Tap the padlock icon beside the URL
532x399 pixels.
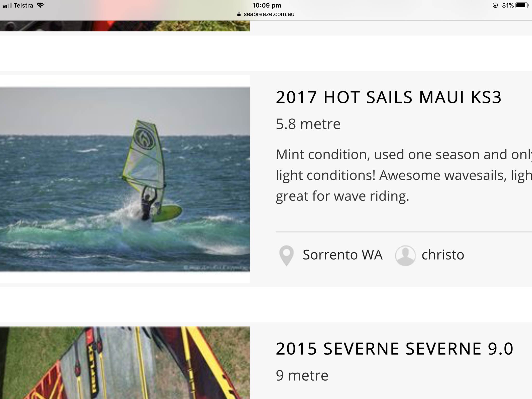coord(239,14)
